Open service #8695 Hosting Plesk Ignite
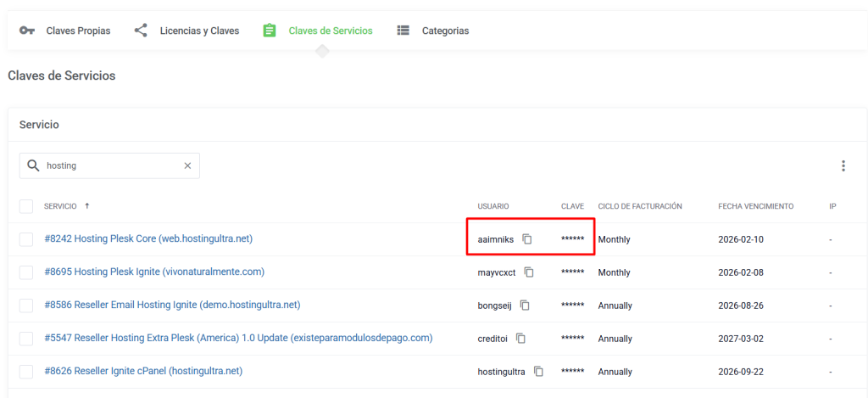The height and width of the screenshot is (398, 868). pyautogui.click(x=154, y=272)
